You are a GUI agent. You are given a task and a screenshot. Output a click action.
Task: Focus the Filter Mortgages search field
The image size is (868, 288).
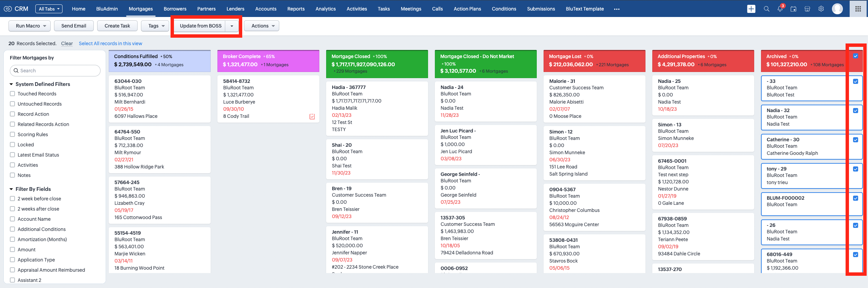pyautogui.click(x=55, y=71)
